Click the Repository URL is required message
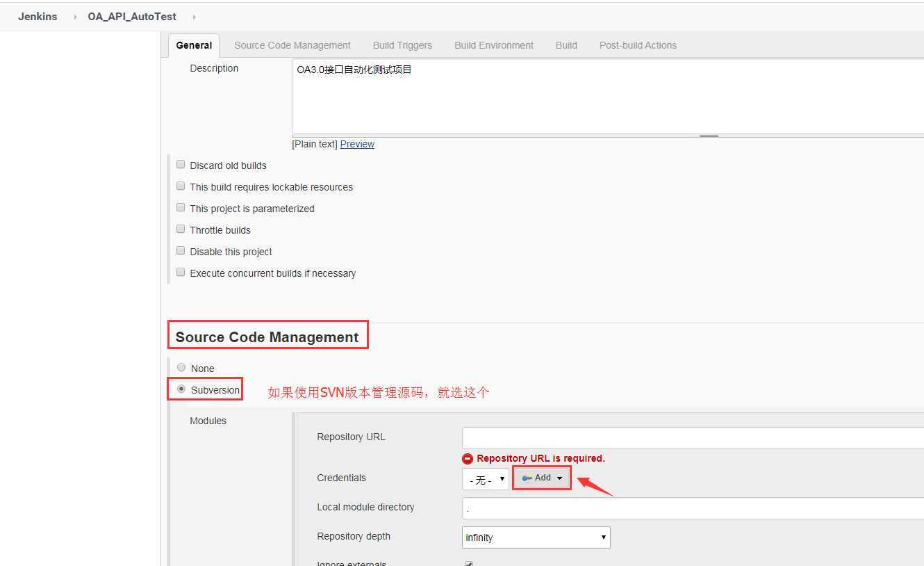The height and width of the screenshot is (566, 924). pos(541,458)
